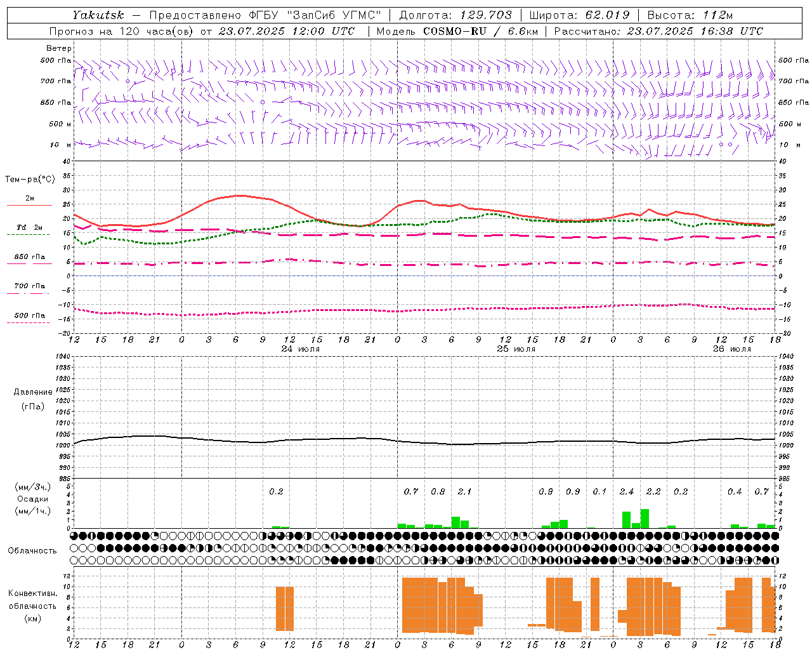
Task: Click the 0.4 precipitation value
Action: tap(735, 492)
